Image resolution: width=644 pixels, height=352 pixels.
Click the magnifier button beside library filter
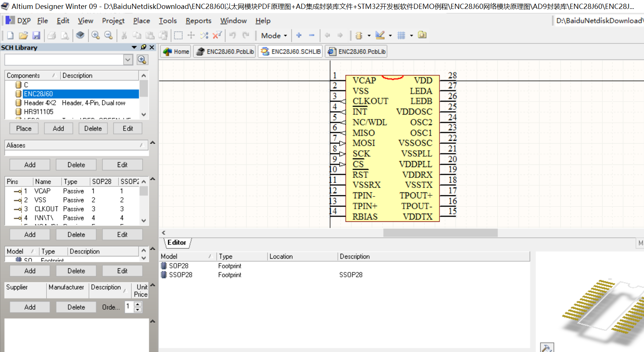coord(142,60)
